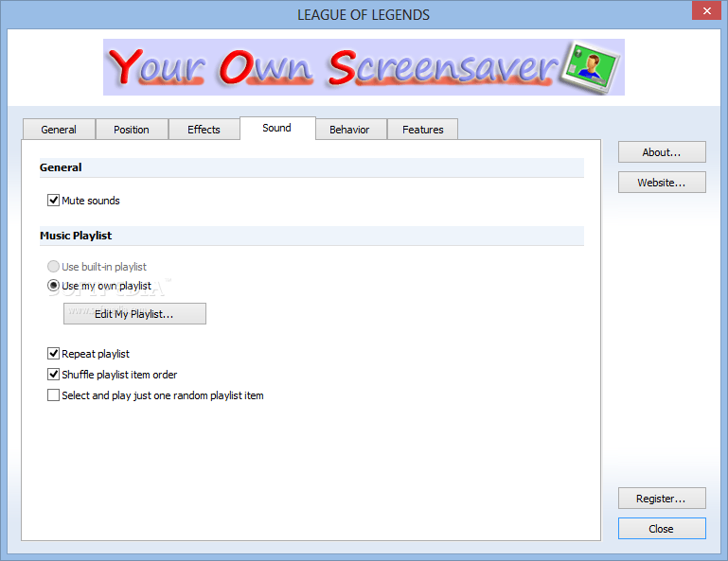Select the Sound tab

(277, 128)
